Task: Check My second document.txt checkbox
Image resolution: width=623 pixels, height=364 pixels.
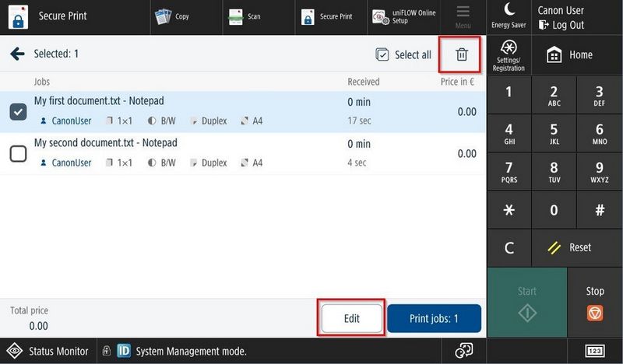Action: tap(18, 154)
